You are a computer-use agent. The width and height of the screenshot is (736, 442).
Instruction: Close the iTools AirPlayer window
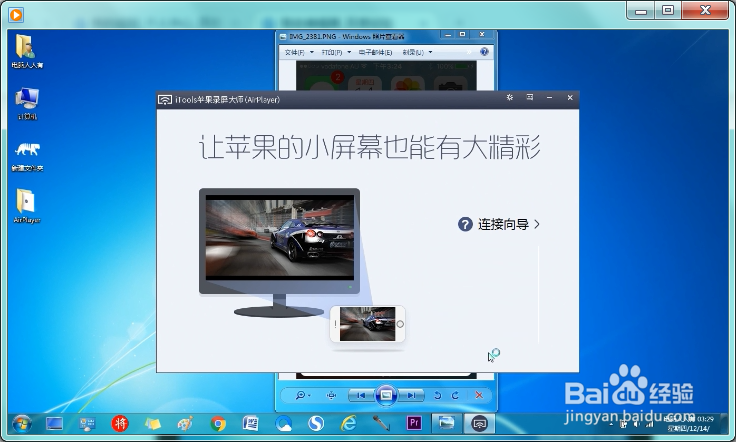pos(570,98)
